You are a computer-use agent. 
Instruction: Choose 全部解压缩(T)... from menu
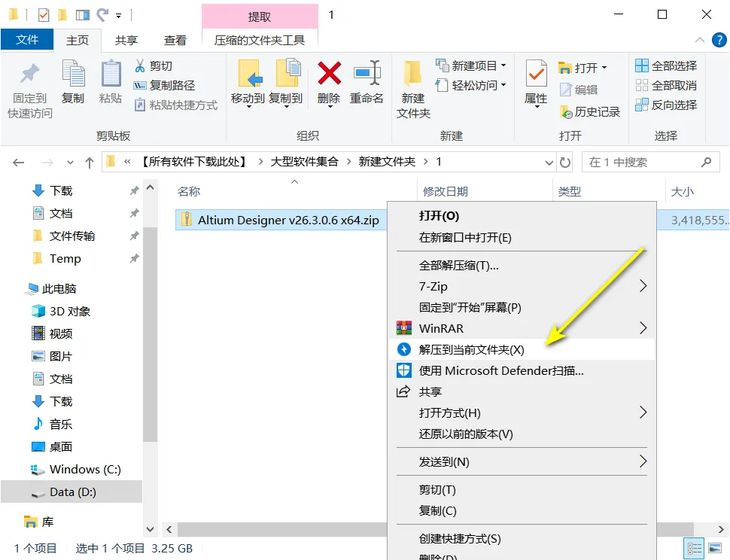pyautogui.click(x=522, y=266)
